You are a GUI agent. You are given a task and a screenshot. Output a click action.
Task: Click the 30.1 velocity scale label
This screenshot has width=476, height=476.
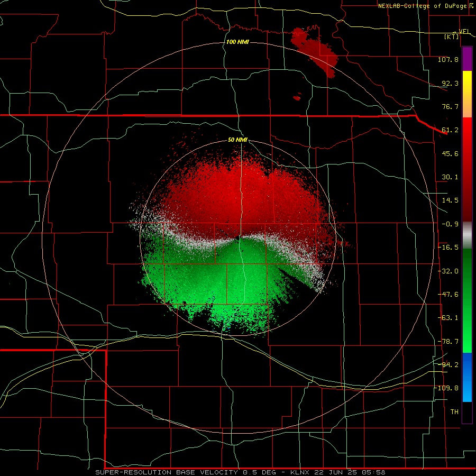[x=450, y=177]
